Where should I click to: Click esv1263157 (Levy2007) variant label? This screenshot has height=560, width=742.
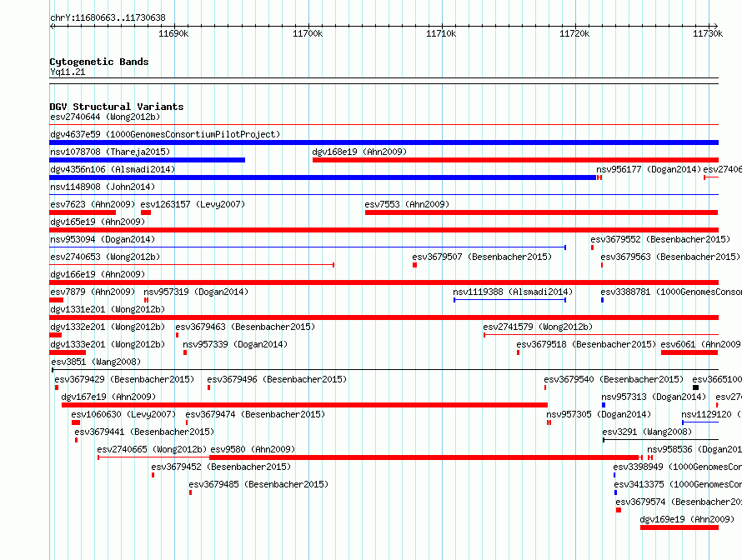[x=193, y=204]
